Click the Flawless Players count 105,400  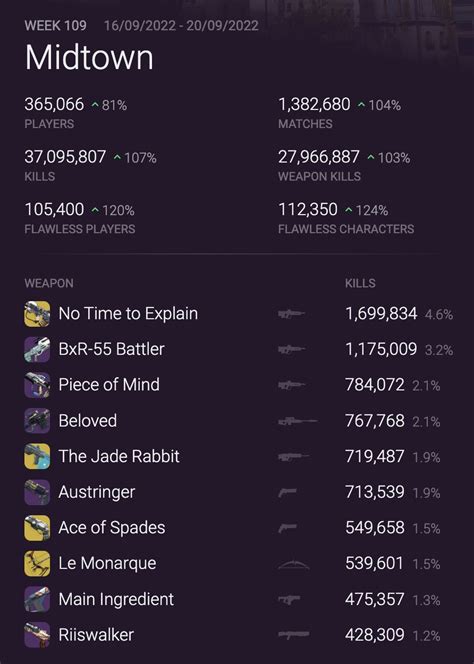tap(54, 210)
